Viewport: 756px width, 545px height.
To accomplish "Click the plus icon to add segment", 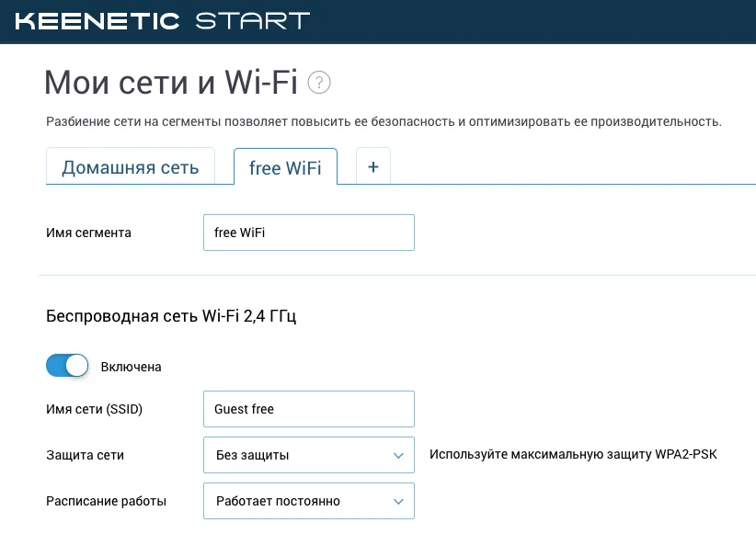I will (x=373, y=167).
